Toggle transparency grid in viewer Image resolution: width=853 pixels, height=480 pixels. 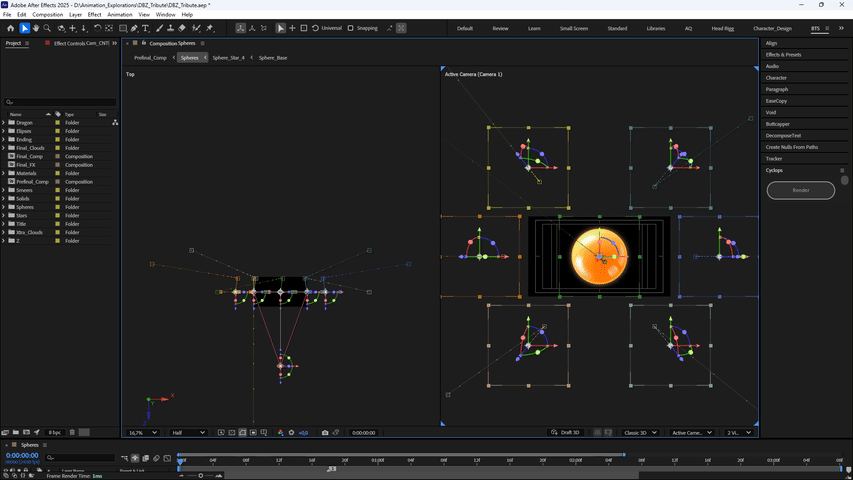pos(232,433)
